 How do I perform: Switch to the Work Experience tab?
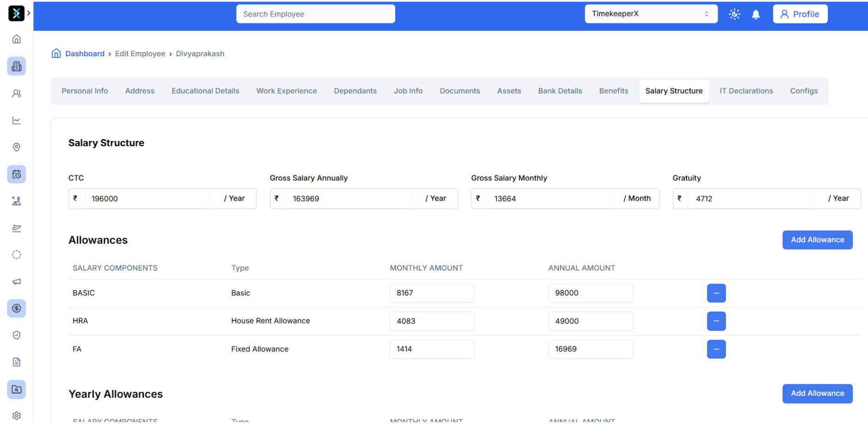coord(286,91)
